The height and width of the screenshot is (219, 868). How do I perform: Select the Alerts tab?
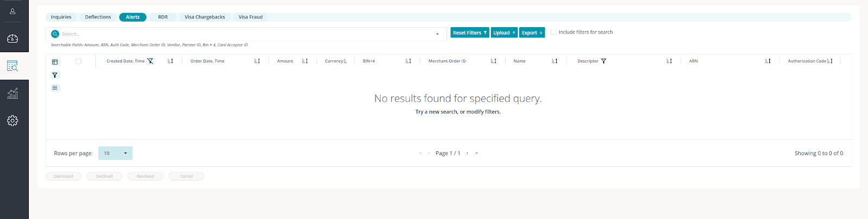133,17
